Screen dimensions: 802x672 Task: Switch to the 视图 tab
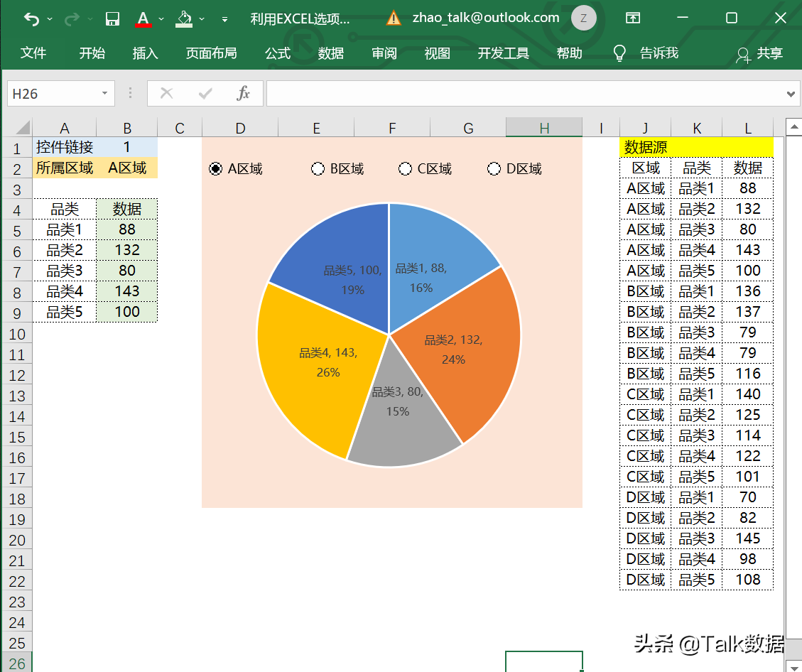tap(438, 53)
